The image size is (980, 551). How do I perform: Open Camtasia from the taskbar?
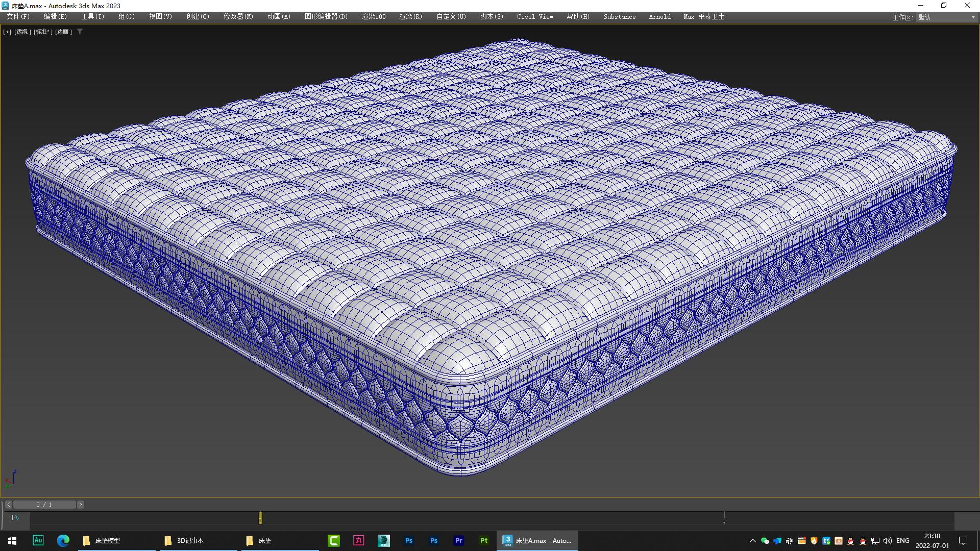(x=334, y=540)
